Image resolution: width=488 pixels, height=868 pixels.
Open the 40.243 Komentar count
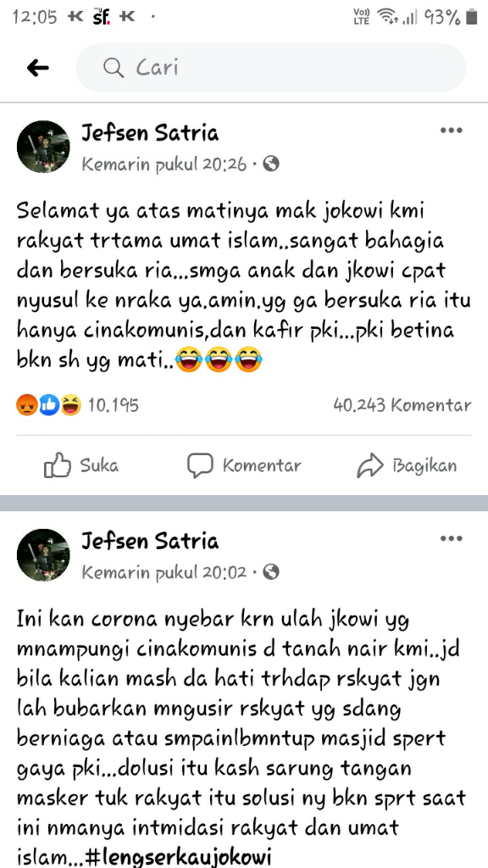pos(402,406)
